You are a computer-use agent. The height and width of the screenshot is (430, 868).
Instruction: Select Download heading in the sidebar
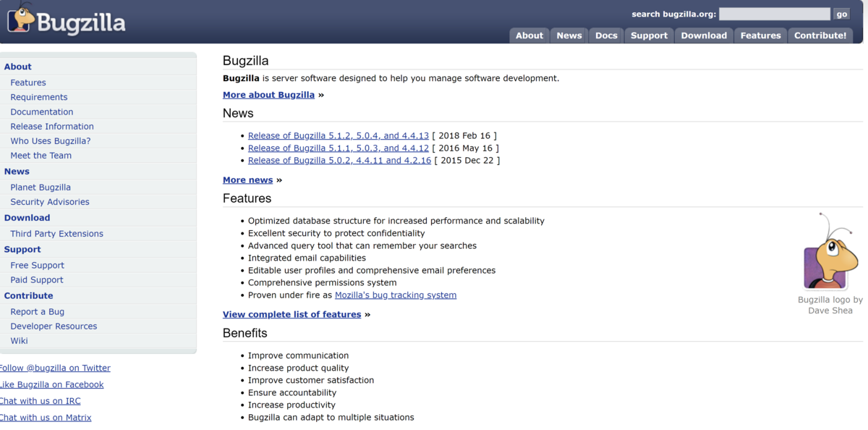[27, 218]
